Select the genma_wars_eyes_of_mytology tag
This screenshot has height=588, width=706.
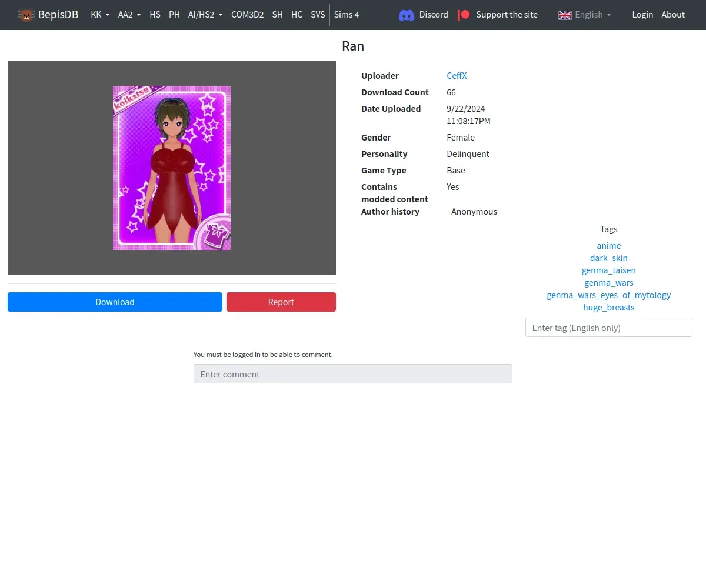609,295
